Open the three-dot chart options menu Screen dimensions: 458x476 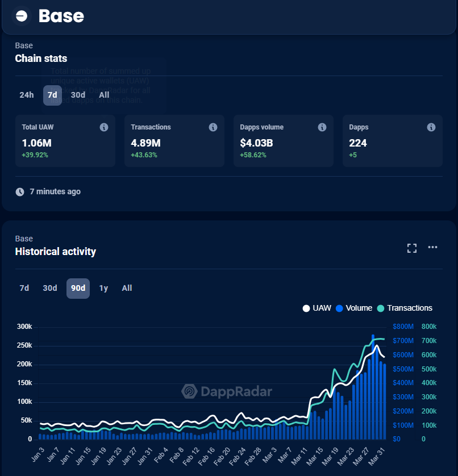[432, 247]
